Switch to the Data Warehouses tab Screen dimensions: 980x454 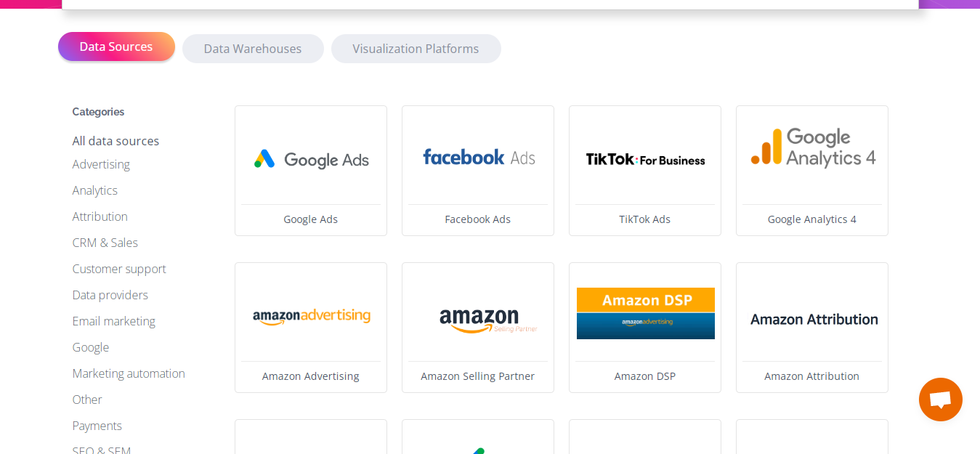point(253,49)
